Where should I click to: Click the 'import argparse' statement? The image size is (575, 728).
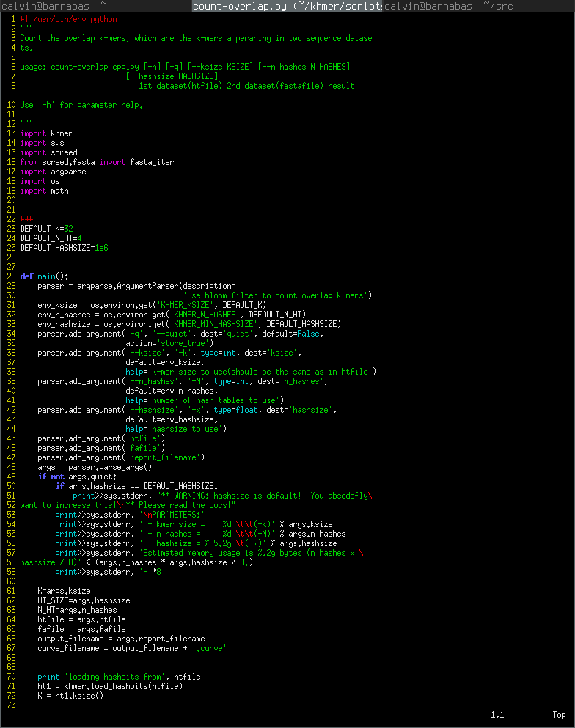pyautogui.click(x=53, y=172)
